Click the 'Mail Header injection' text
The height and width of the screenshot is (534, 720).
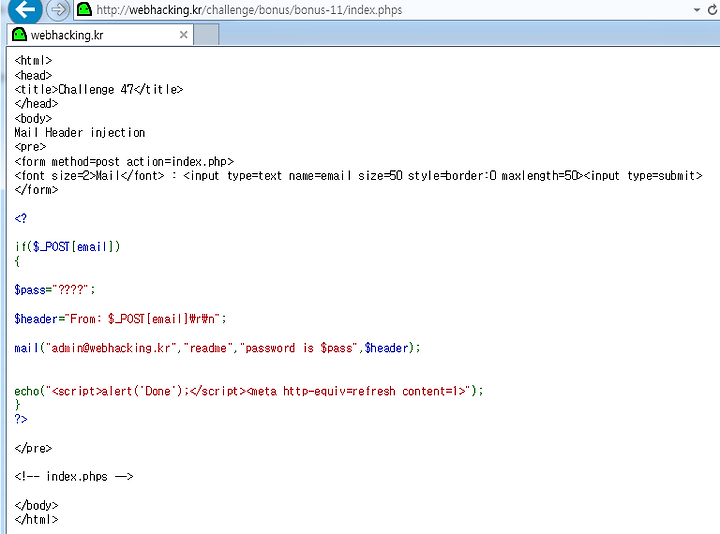[79, 133]
